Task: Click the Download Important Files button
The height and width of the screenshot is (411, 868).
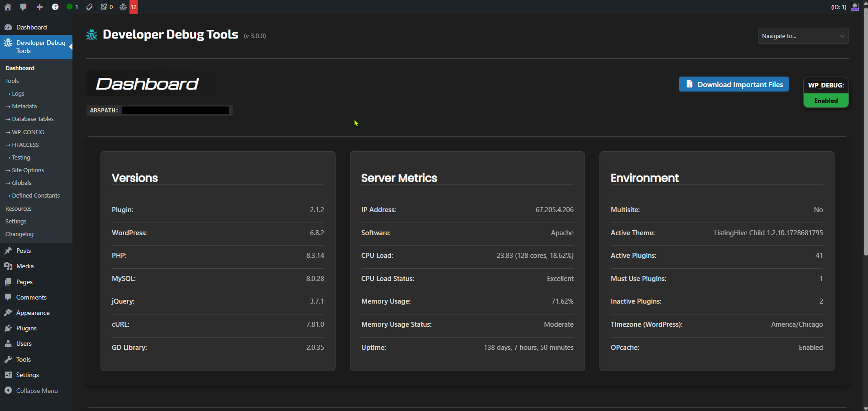Action: tap(734, 84)
